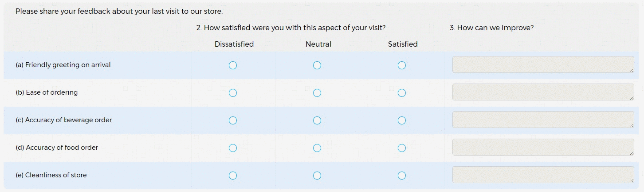
Task: Choose Satisfied for Accuracy of beverage order
Action: click(402, 120)
